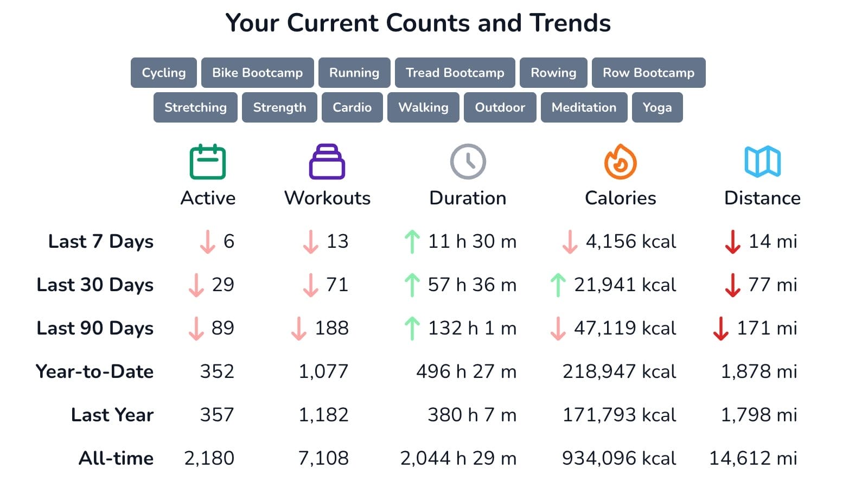Click the Last 7 Days row label

point(101,241)
